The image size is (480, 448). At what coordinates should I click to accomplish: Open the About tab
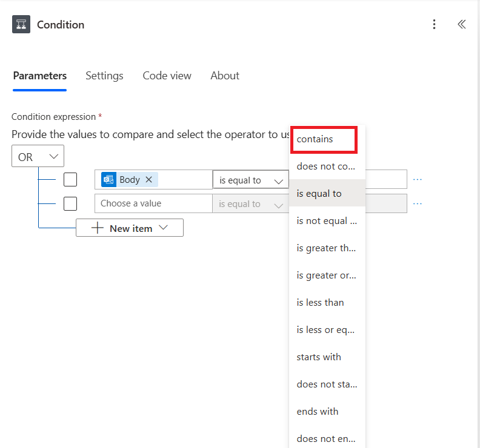[225, 76]
